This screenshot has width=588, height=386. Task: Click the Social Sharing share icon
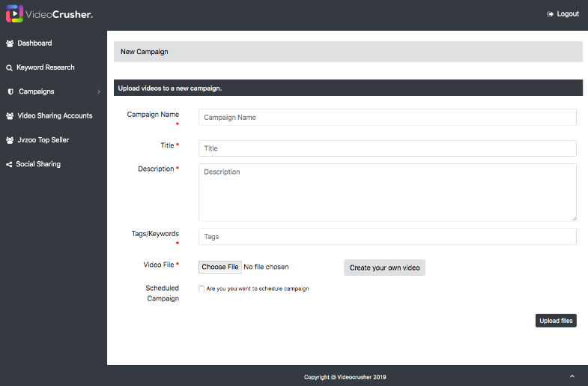pos(9,164)
